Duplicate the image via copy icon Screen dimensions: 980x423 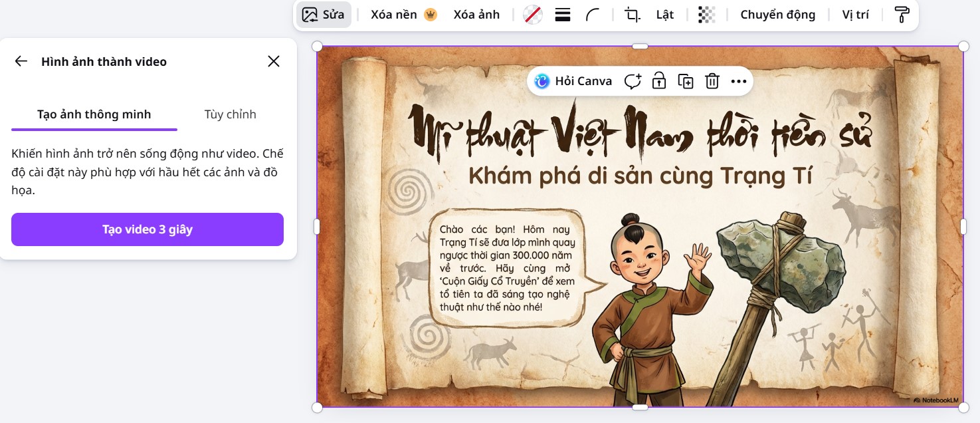(x=685, y=80)
